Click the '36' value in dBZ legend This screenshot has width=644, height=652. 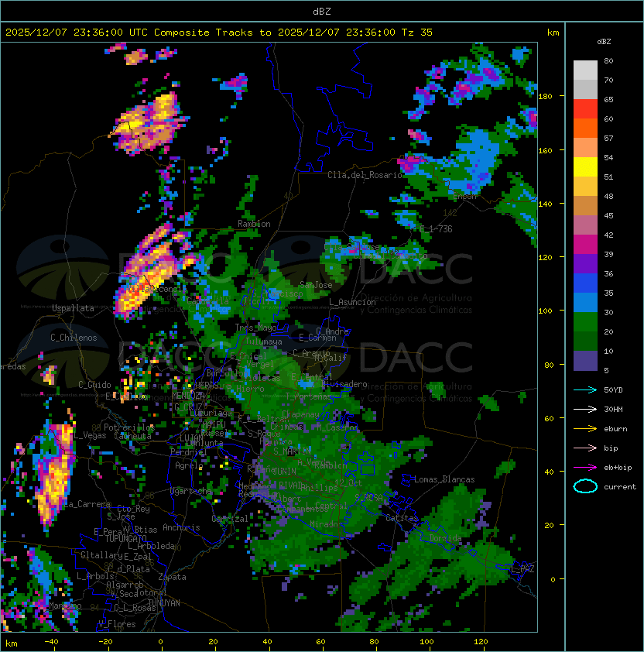tap(608, 273)
